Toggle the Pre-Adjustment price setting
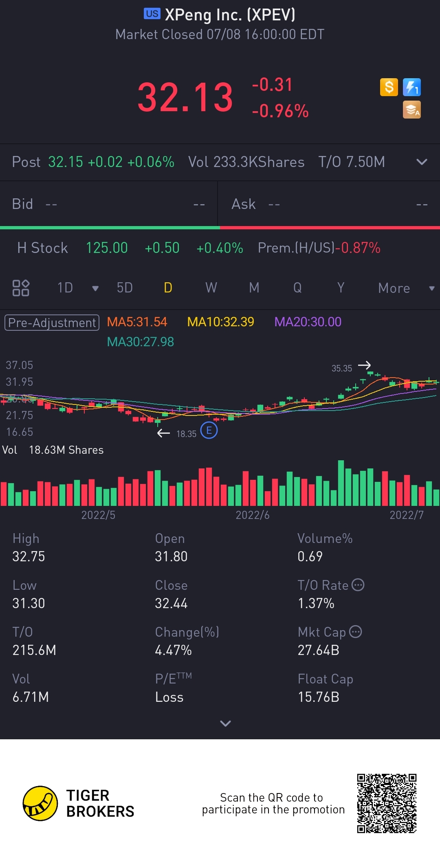 click(52, 323)
